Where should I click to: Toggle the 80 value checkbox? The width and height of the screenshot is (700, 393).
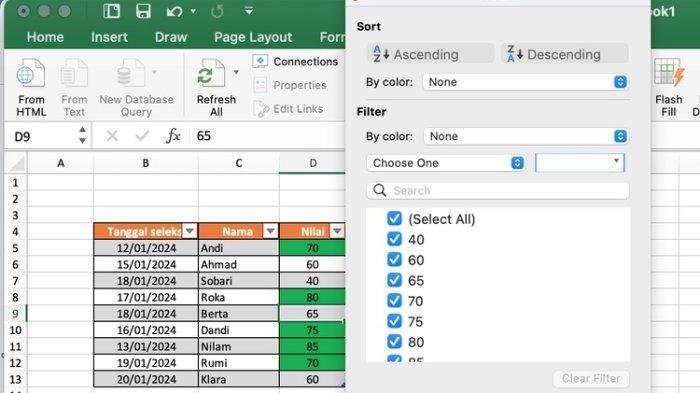pyautogui.click(x=394, y=342)
